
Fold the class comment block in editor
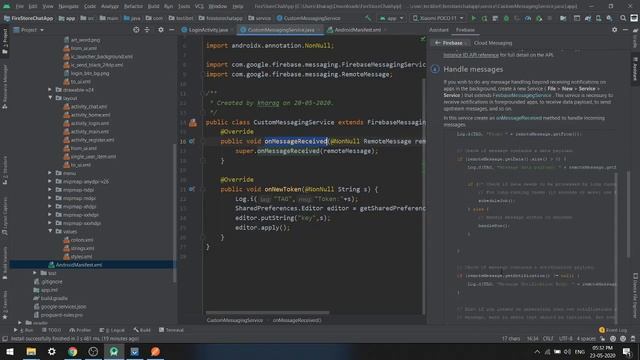[203, 93]
